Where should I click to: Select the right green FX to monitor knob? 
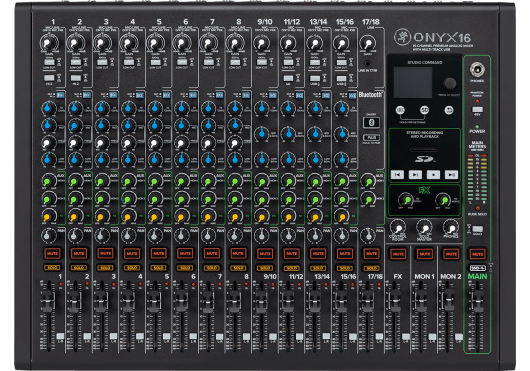(x=444, y=200)
